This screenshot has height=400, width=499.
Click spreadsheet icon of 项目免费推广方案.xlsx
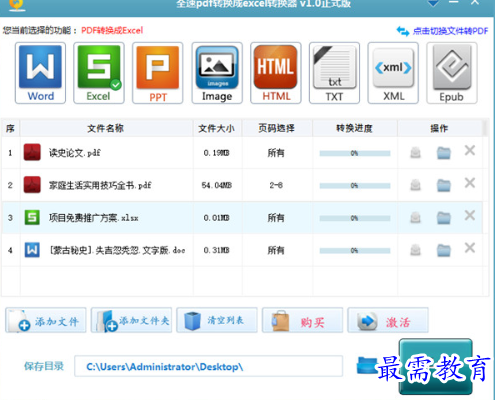32,217
